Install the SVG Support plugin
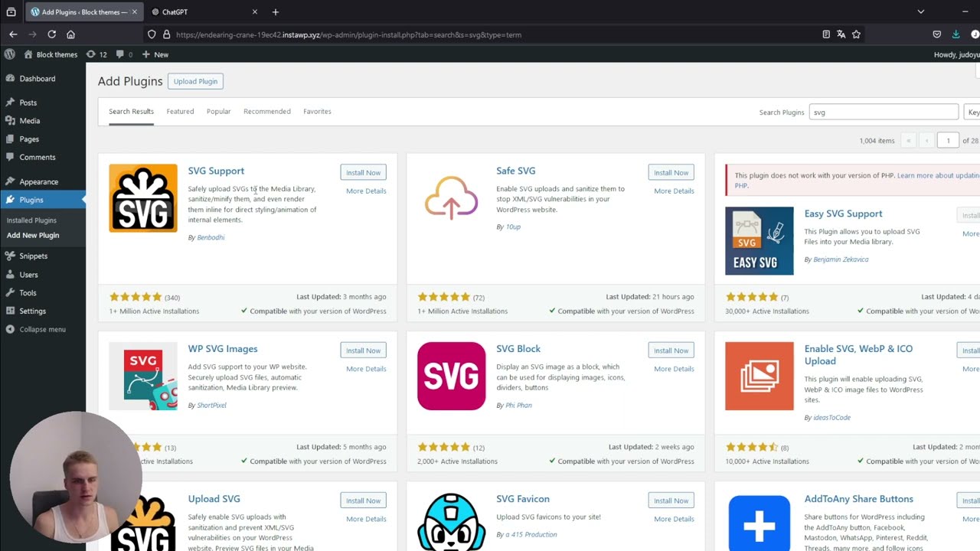Image resolution: width=980 pixels, height=551 pixels. click(x=363, y=173)
